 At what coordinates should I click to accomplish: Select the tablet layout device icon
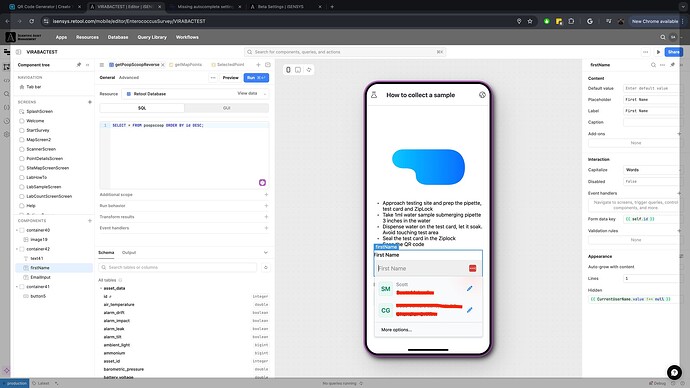298,70
